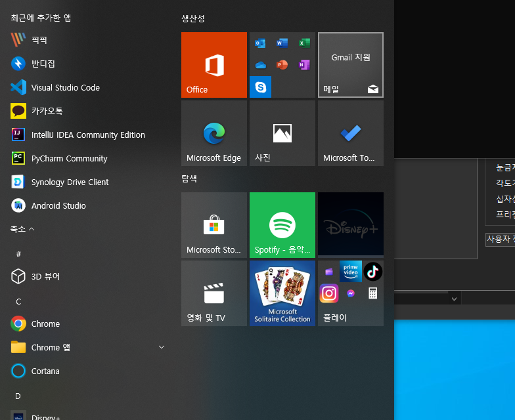Open 3D 뷰어 app
This screenshot has width=515, height=420.
click(87, 276)
